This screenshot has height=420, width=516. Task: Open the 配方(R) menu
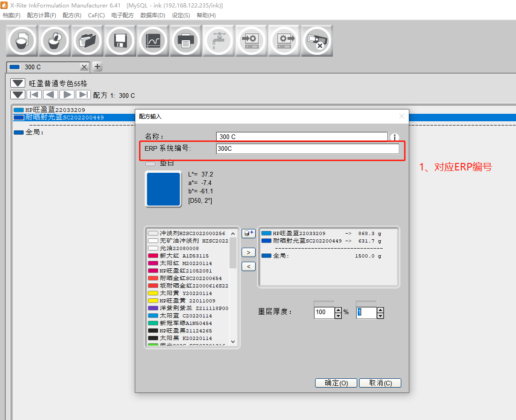pyautogui.click(x=72, y=15)
